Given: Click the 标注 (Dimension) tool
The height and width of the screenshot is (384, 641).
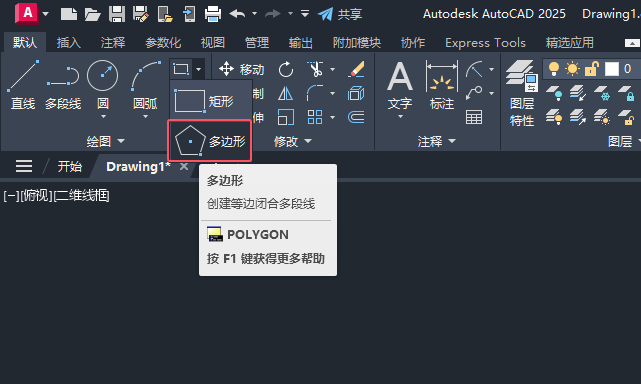Looking at the screenshot, I should (442, 85).
